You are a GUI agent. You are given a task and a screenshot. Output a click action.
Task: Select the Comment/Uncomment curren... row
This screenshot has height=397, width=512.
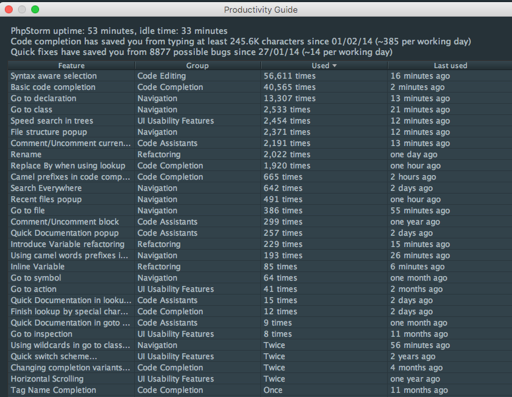[x=260, y=143]
